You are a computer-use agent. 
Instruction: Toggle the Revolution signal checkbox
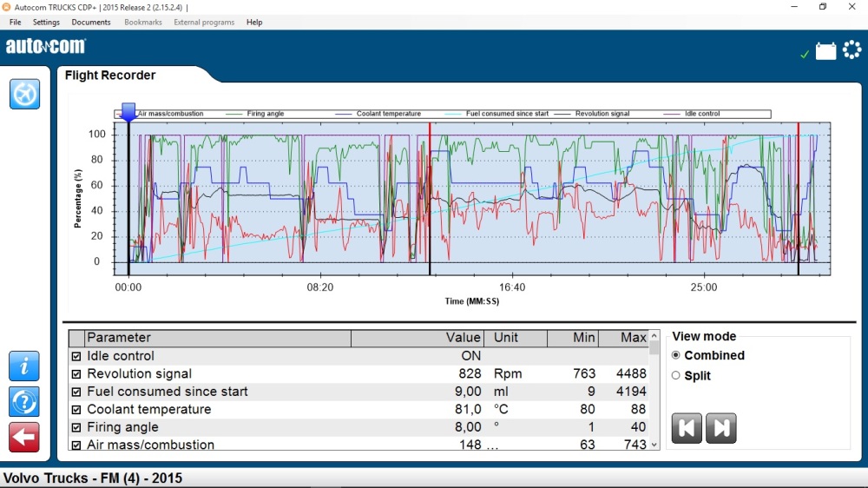[76, 374]
